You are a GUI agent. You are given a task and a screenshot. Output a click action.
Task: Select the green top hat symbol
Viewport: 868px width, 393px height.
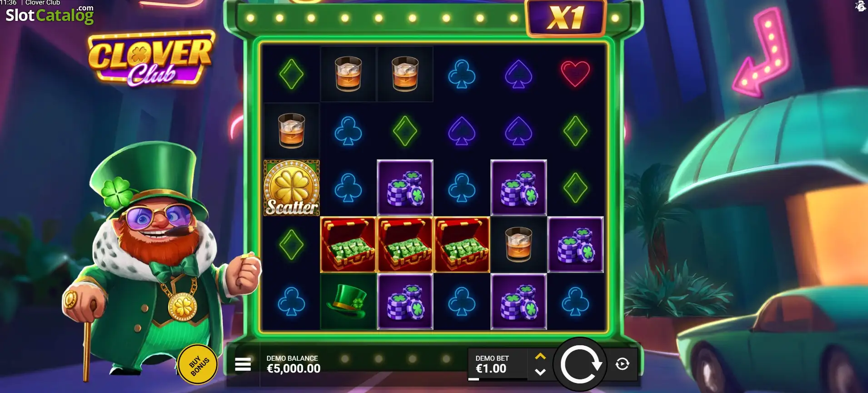click(348, 302)
